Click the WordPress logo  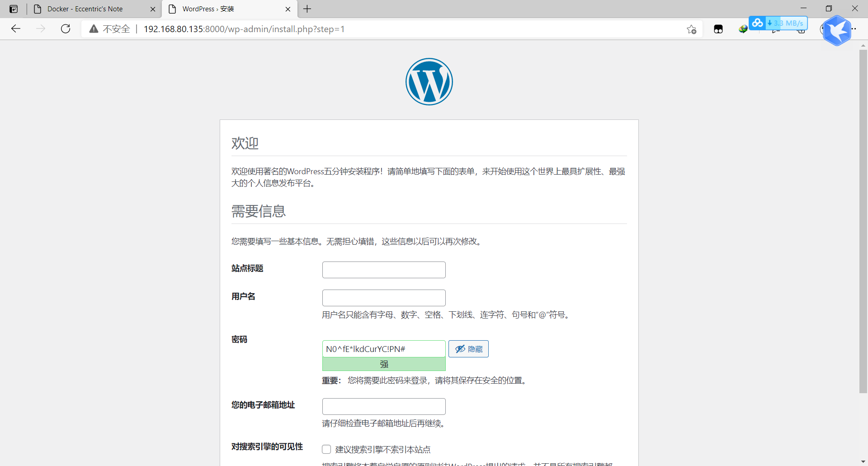[429, 82]
